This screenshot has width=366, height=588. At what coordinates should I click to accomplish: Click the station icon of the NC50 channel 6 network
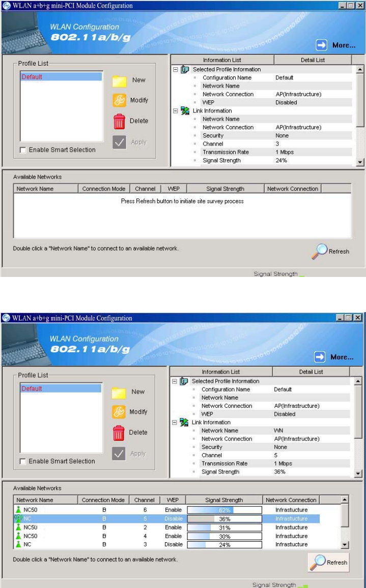(18, 510)
